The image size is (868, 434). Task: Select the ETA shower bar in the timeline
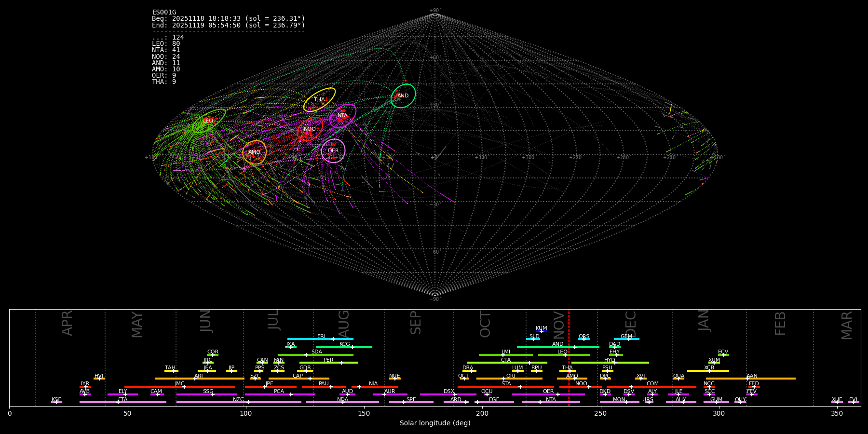123,402
